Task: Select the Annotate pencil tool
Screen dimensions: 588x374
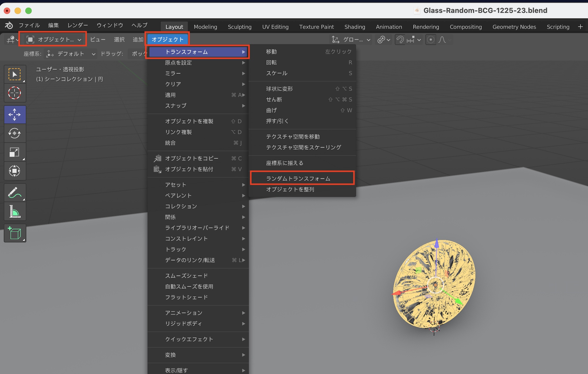Action: point(14,193)
